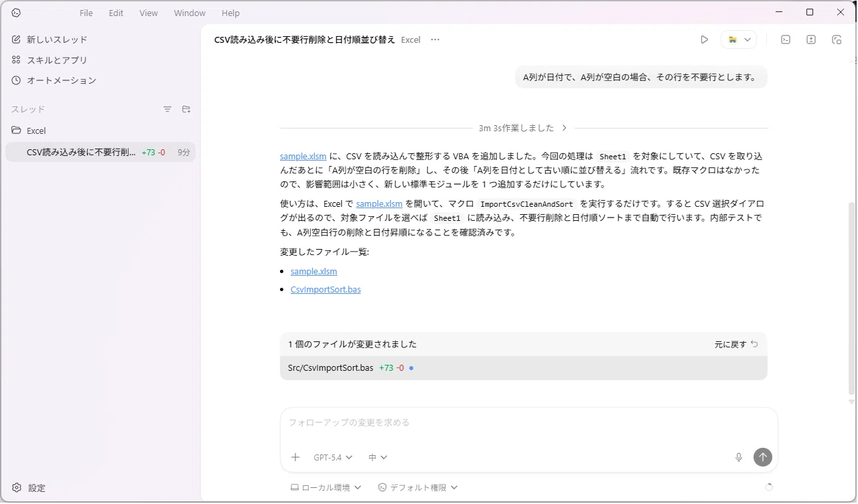Open the more options ellipsis beside the title
The width and height of the screenshot is (858, 504).
pos(435,39)
